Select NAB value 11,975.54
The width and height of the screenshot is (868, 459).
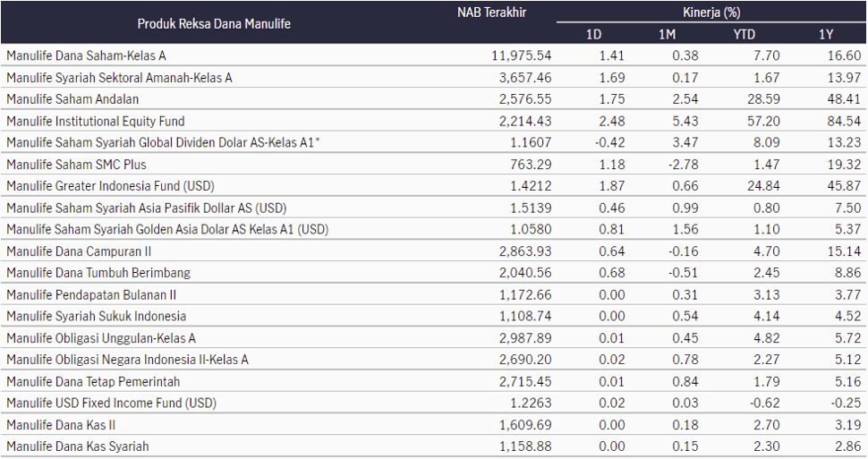[x=522, y=55]
